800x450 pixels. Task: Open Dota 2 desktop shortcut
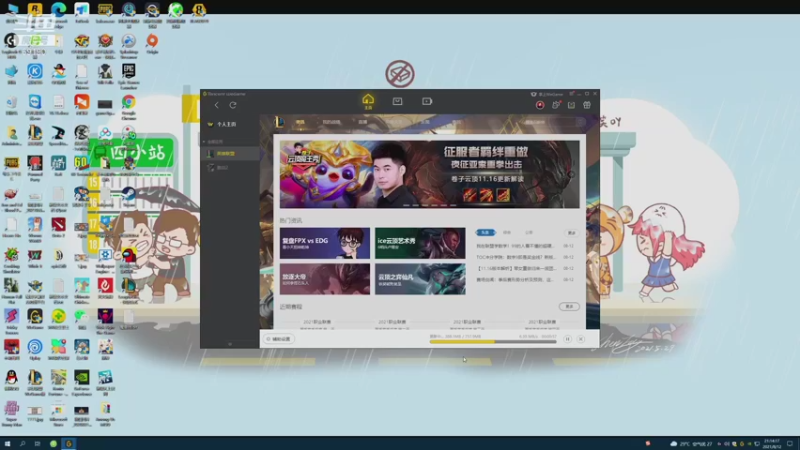58,228
